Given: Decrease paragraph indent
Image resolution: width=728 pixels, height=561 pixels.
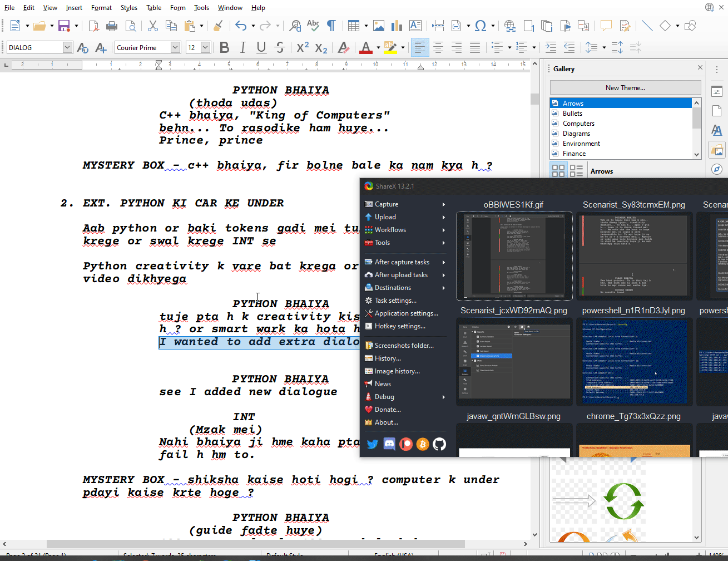Looking at the screenshot, I should pyautogui.click(x=569, y=48).
